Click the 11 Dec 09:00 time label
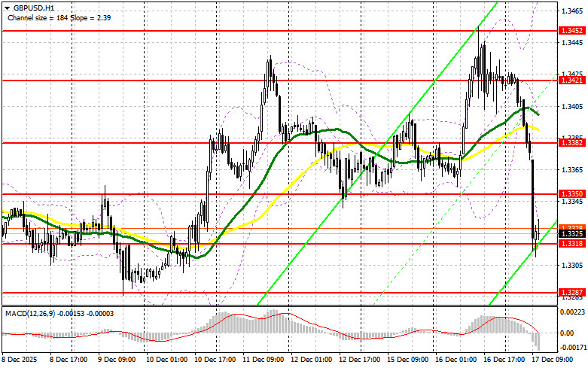588x368 pixels. pos(264,360)
